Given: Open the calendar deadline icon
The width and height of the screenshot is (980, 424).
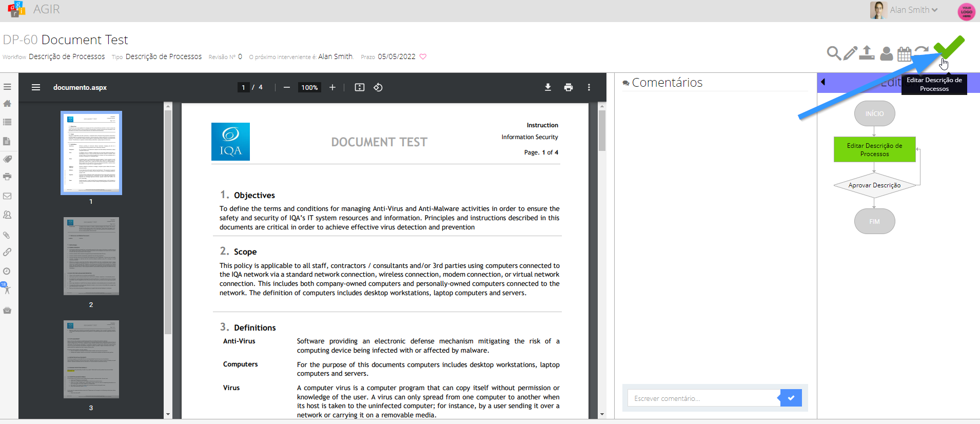Looking at the screenshot, I should click(x=905, y=53).
